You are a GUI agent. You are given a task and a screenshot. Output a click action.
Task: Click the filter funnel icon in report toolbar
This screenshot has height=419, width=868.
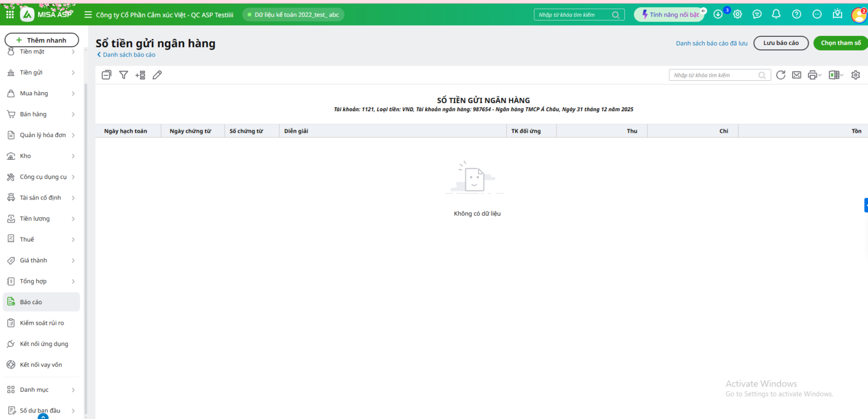[x=124, y=75]
